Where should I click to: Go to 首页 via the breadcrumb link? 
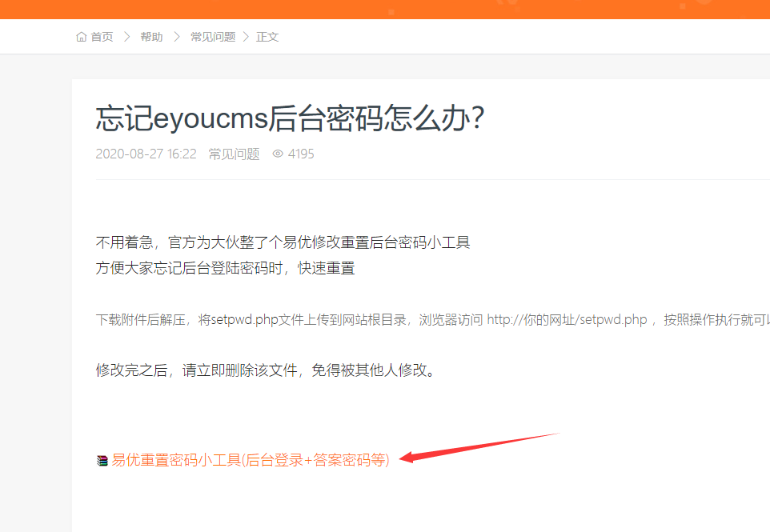click(102, 37)
